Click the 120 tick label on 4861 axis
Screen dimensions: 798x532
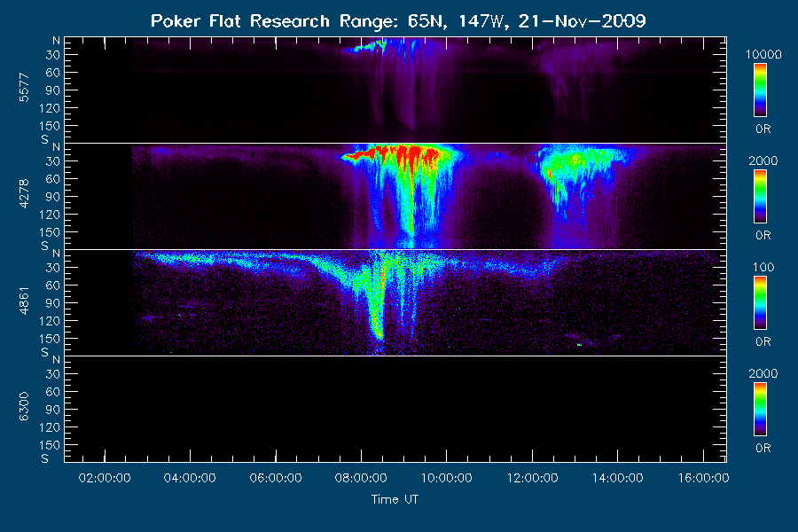tap(50, 321)
